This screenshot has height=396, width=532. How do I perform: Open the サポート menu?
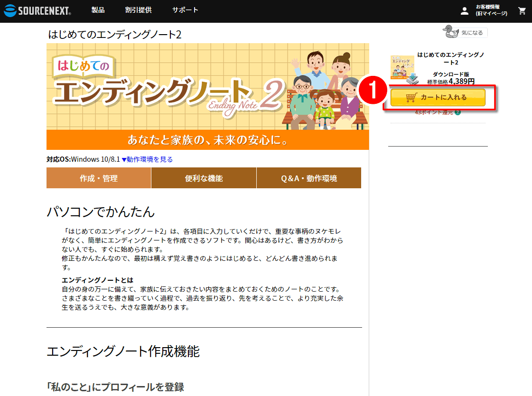(x=185, y=10)
